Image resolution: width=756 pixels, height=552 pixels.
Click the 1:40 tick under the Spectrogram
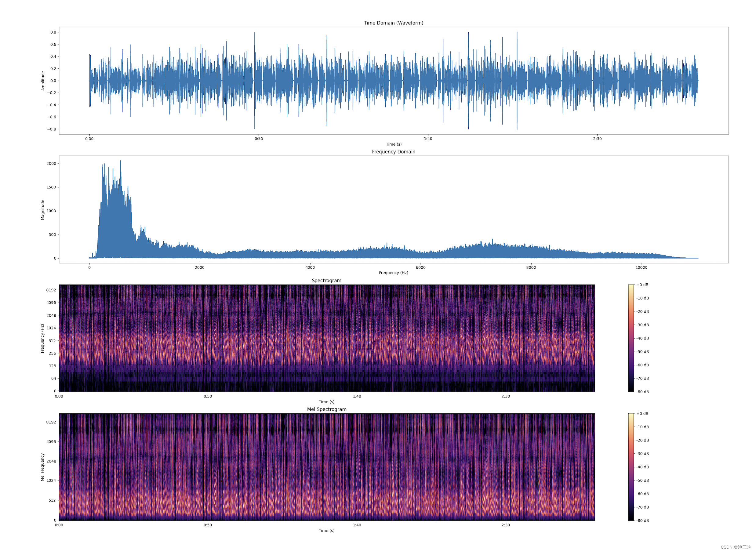357,396
